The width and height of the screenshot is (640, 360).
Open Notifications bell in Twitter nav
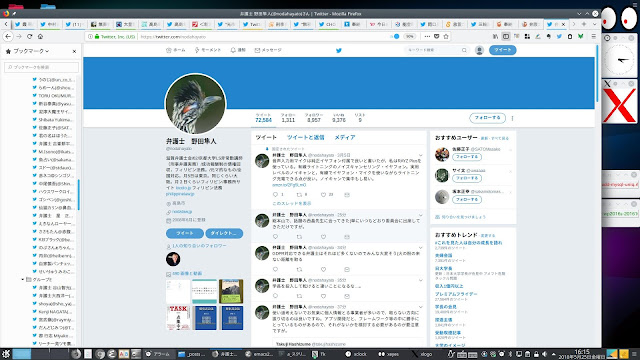(238, 50)
